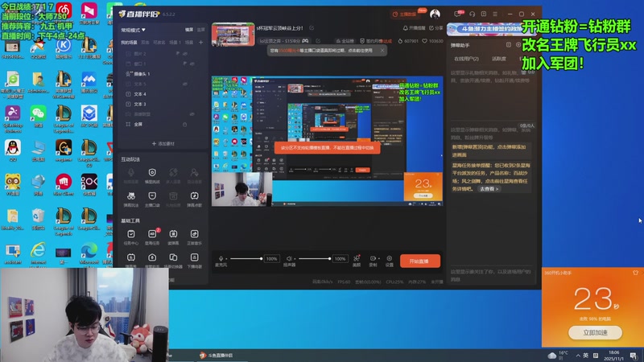Open the dropdown arrow next to 录制

pyautogui.click(x=378, y=258)
